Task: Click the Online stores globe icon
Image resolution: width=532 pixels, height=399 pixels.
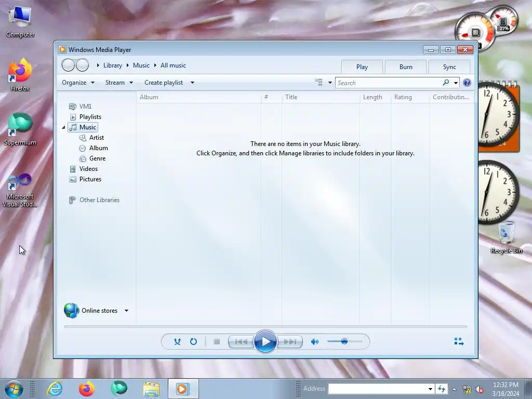Action: (x=71, y=311)
